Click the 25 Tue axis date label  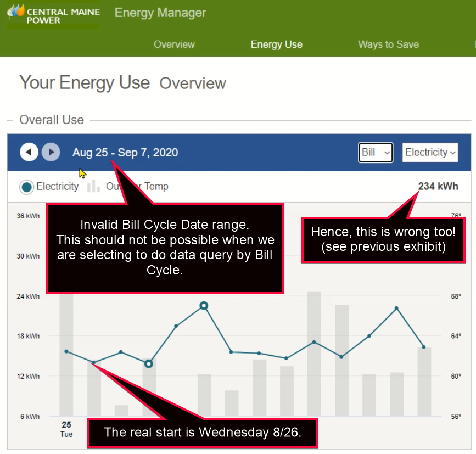coord(66,429)
